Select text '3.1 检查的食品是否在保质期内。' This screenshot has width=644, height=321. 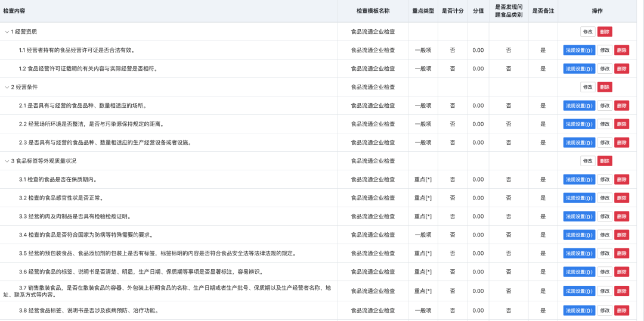pos(58,180)
